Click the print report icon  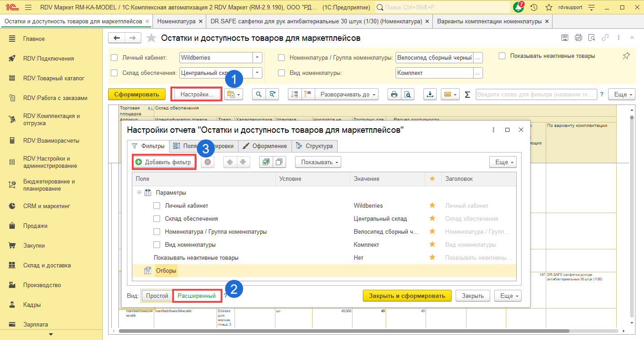pos(394,94)
